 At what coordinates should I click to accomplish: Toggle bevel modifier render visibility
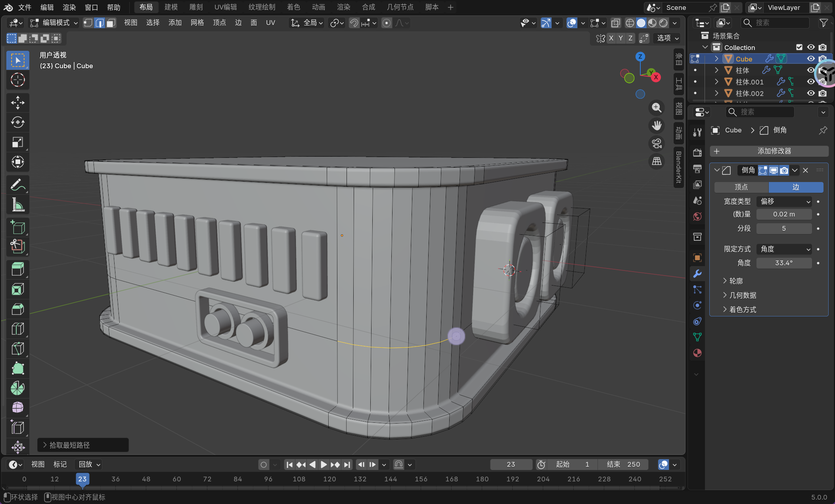point(784,171)
